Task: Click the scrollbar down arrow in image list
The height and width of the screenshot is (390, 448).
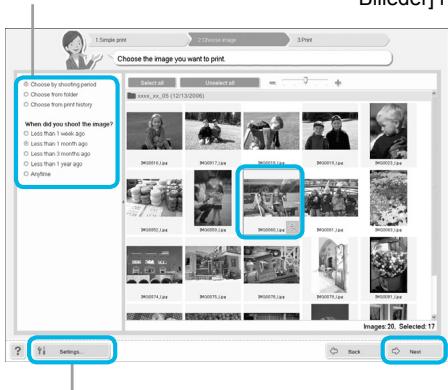Action: click(434, 317)
